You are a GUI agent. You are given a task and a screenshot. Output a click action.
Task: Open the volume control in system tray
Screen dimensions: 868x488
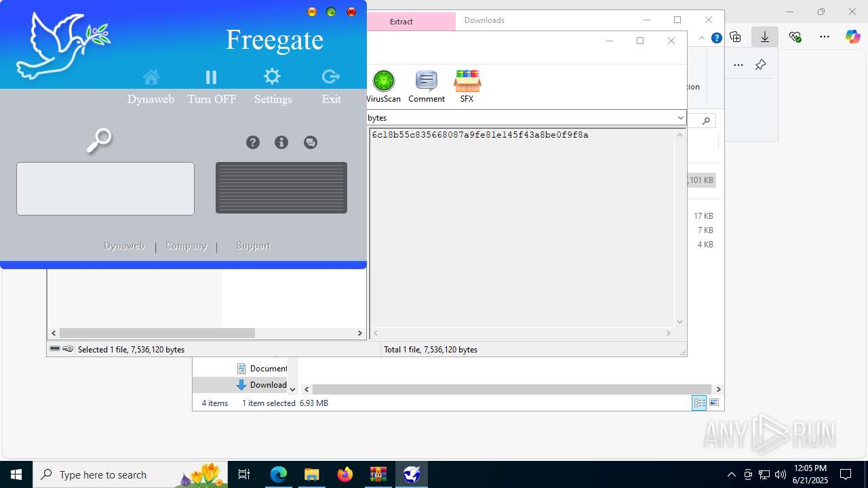point(781,474)
